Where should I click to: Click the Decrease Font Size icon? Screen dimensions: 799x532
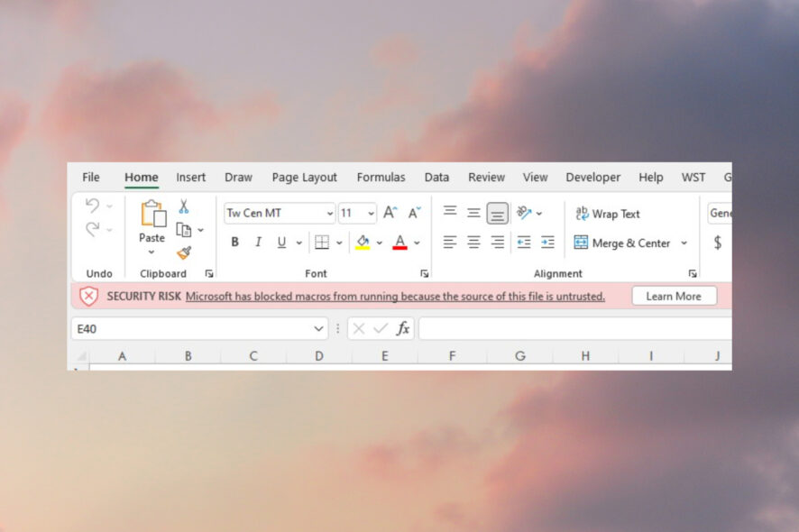pos(414,213)
